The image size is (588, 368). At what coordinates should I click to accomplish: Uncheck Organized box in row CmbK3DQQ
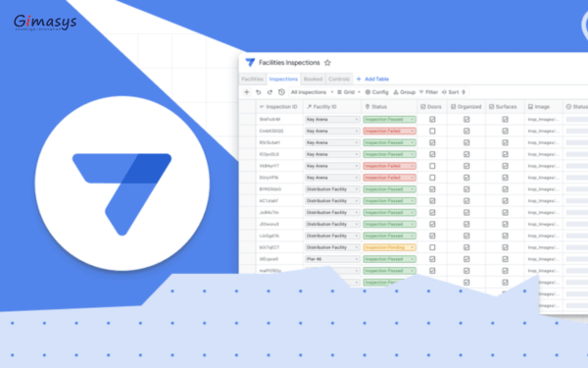coord(466,131)
